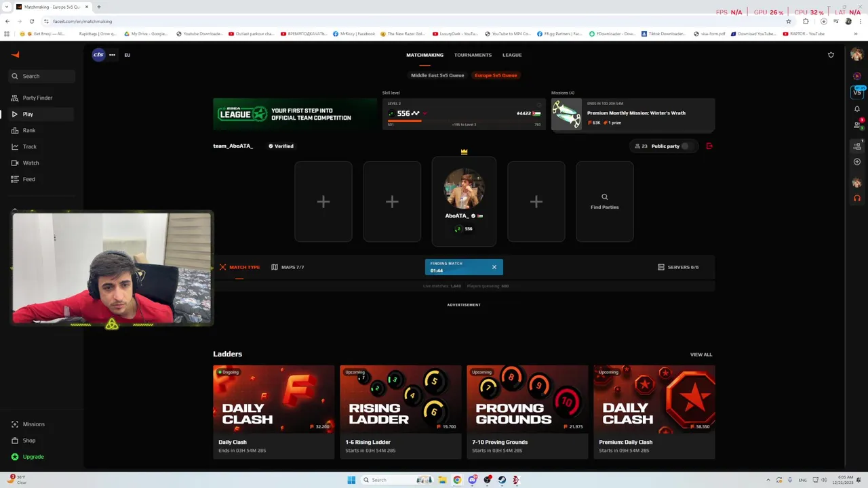Open the MAPS 7/7 selector
The height and width of the screenshot is (488, 868).
(x=288, y=267)
